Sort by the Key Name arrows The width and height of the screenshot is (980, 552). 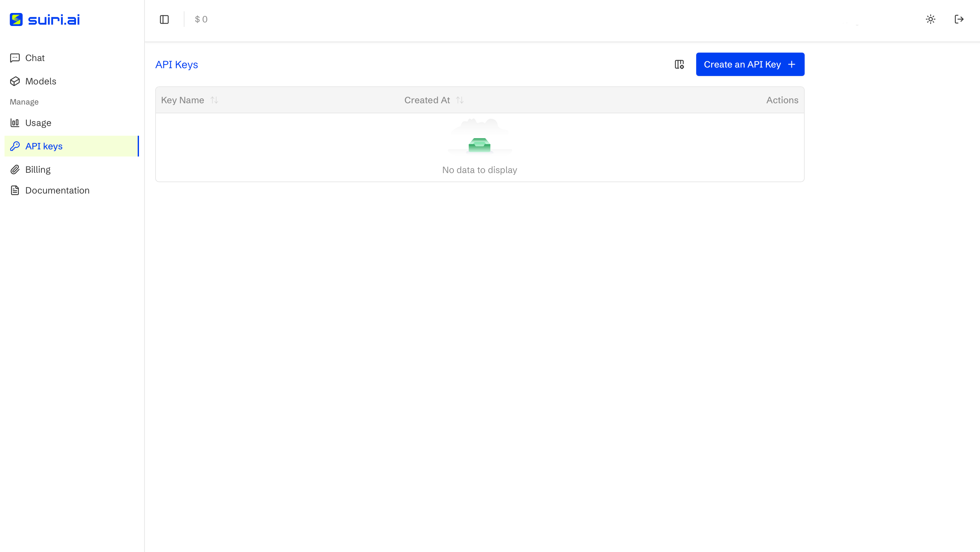(x=215, y=100)
